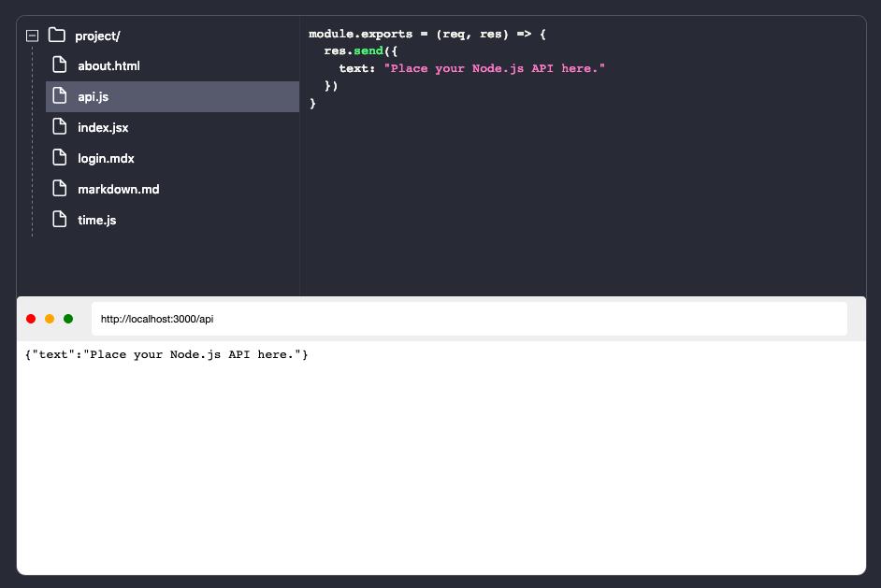Click the orange minimize dot in browser

[x=50, y=319]
